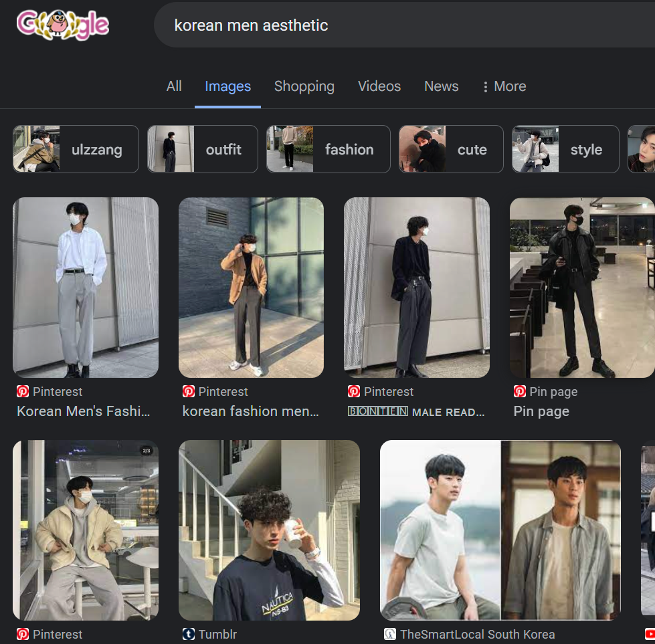Switch to the Shopping tab
Screen dimensions: 655x644
(x=304, y=87)
